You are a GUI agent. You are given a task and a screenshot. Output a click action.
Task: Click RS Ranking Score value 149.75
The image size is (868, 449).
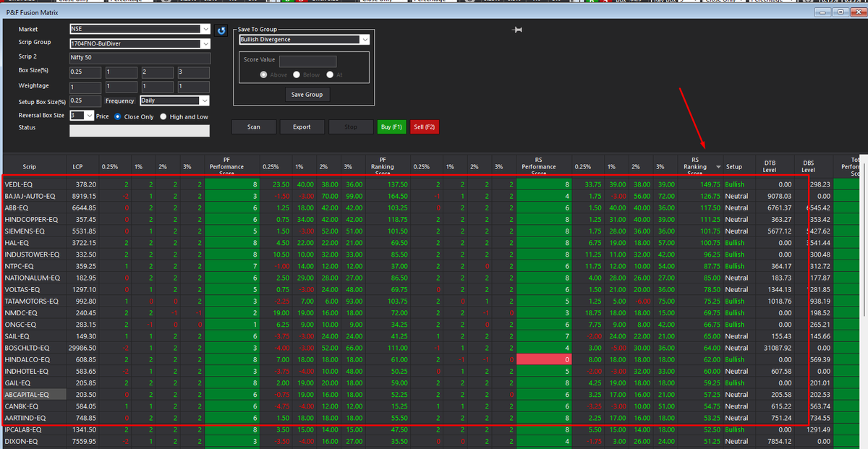click(710, 184)
